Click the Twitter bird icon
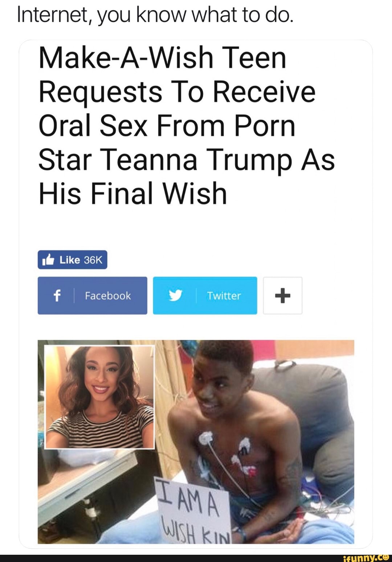 (176, 296)
